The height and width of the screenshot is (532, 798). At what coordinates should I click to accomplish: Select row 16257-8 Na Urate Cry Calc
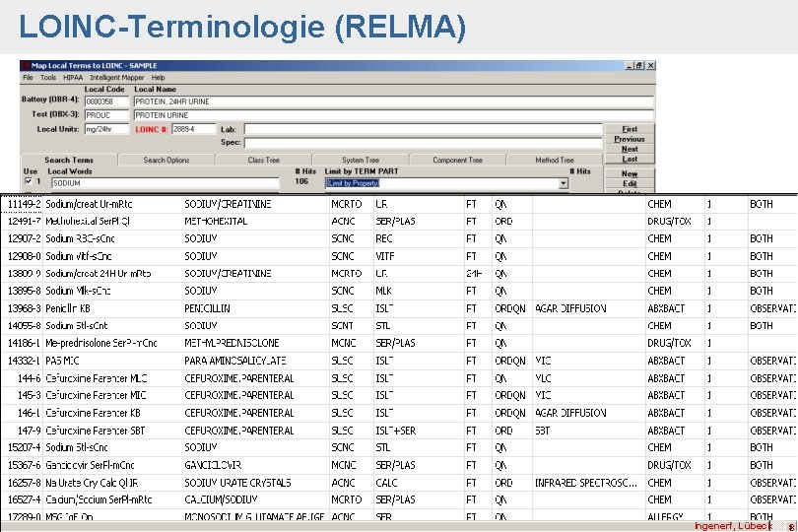[399, 483]
